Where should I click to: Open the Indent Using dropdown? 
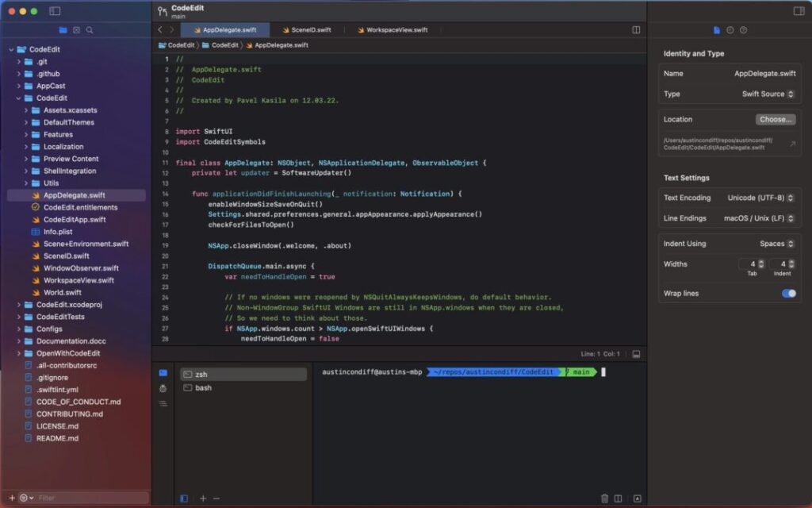(777, 244)
